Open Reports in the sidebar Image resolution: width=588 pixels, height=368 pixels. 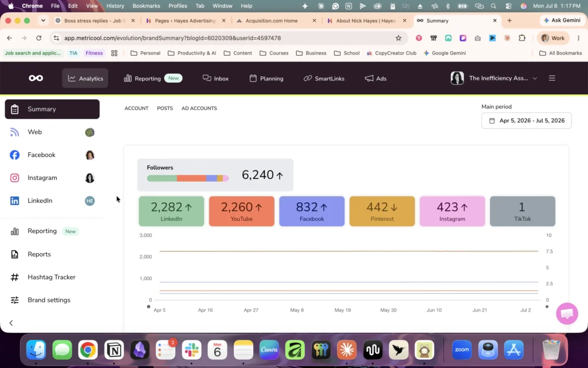pyautogui.click(x=52, y=254)
